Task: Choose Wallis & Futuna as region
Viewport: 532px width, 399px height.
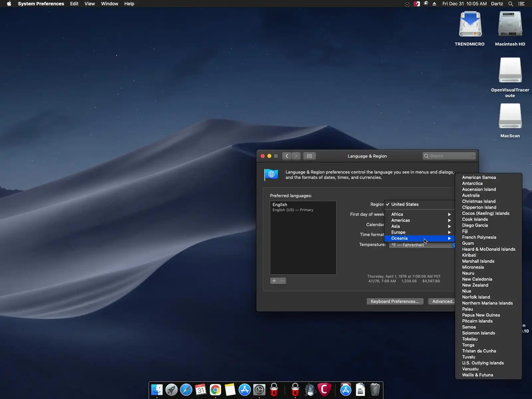Action: [488, 375]
